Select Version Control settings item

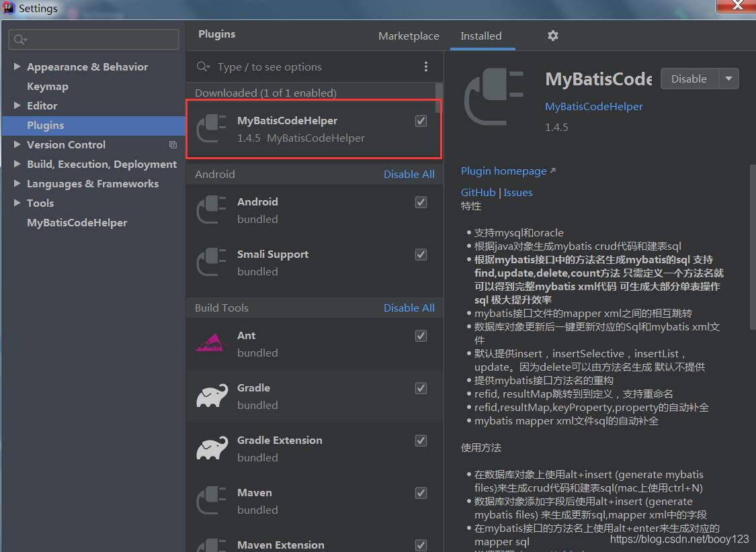pyautogui.click(x=66, y=144)
